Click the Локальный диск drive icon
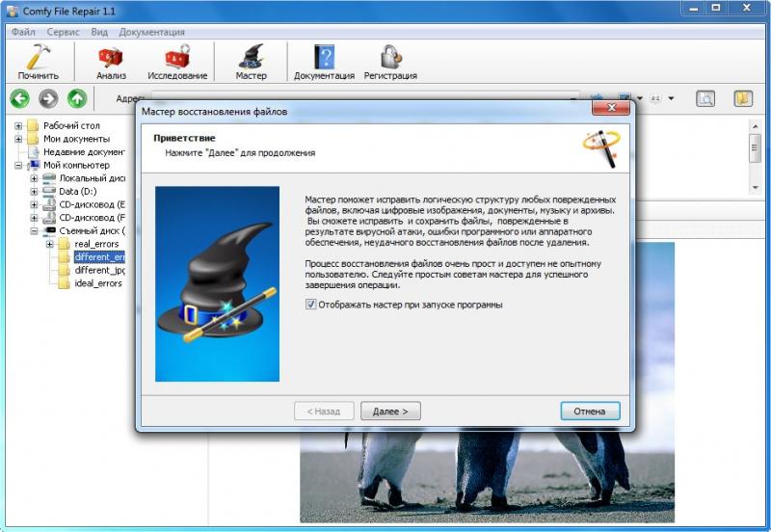The image size is (771, 532). (49, 177)
